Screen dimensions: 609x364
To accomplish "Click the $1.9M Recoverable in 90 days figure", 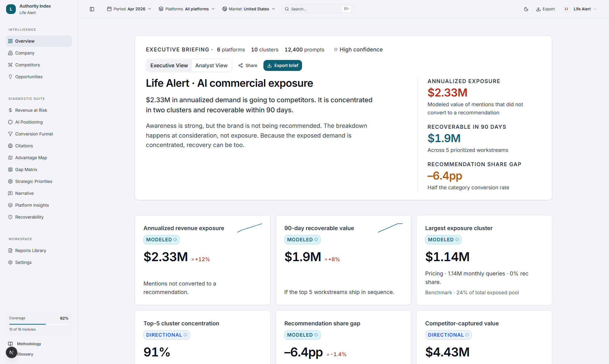I will [x=444, y=138].
